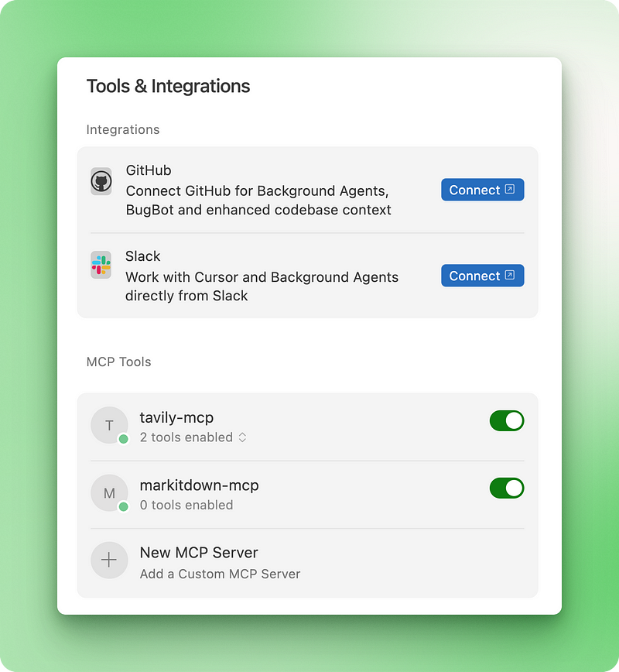Viewport: 619px width, 672px height.
Task: Click the Slack integration title
Action: click(x=142, y=255)
